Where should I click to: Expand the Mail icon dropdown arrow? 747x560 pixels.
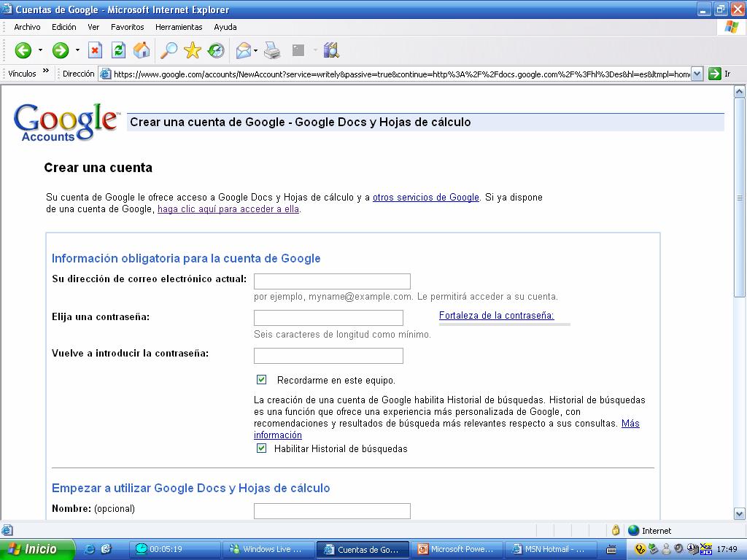pyautogui.click(x=256, y=50)
